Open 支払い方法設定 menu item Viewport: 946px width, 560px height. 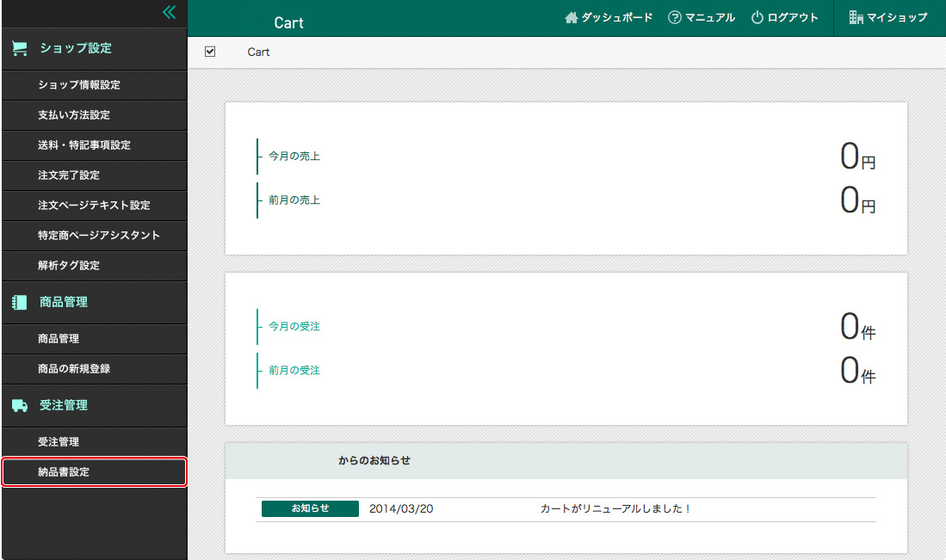[95, 115]
